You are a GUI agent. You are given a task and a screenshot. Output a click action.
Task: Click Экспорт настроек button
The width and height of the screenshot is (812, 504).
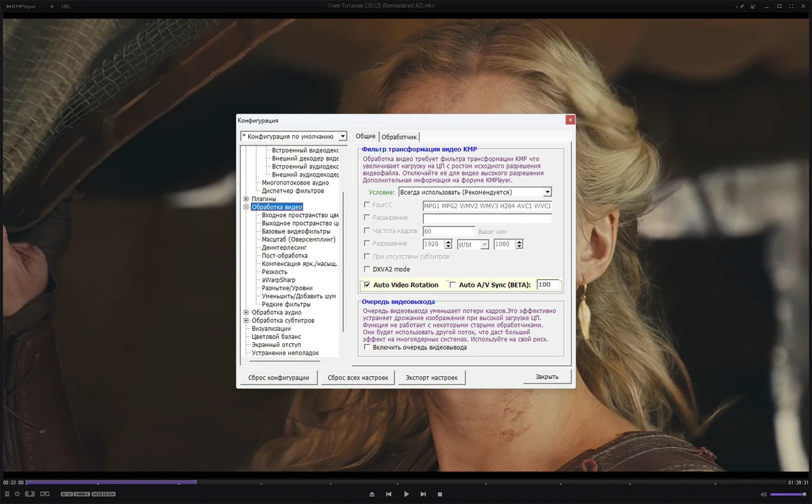pos(432,377)
